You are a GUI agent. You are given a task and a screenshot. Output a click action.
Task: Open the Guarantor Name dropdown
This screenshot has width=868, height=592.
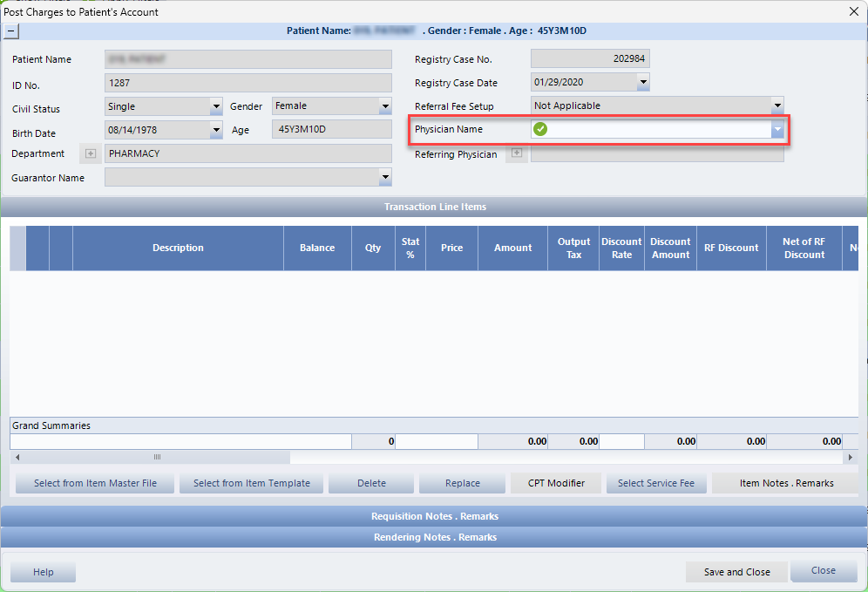(384, 177)
